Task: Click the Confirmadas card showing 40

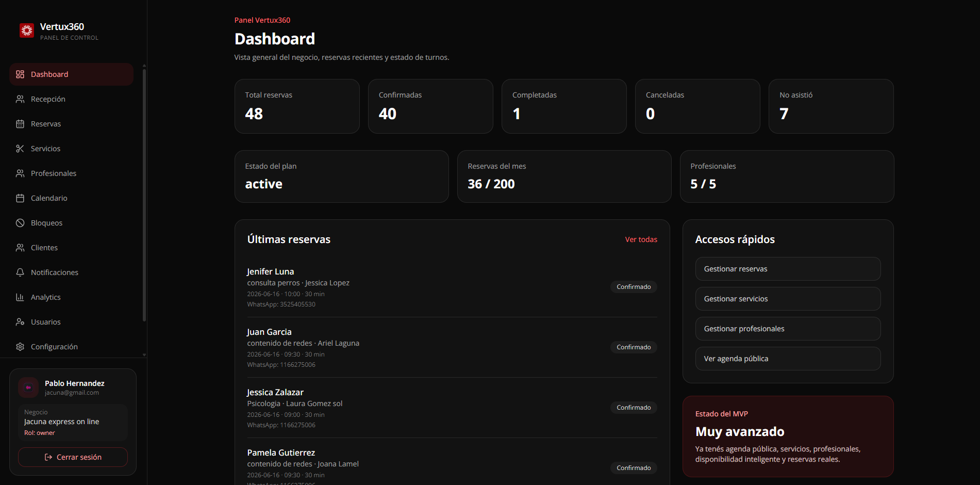Action: pyautogui.click(x=430, y=106)
